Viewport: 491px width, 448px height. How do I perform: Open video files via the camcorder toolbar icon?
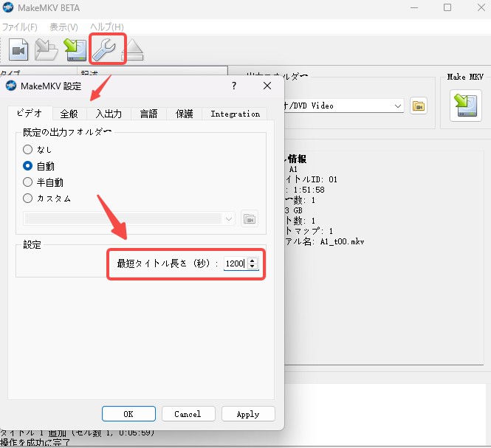click(18, 49)
